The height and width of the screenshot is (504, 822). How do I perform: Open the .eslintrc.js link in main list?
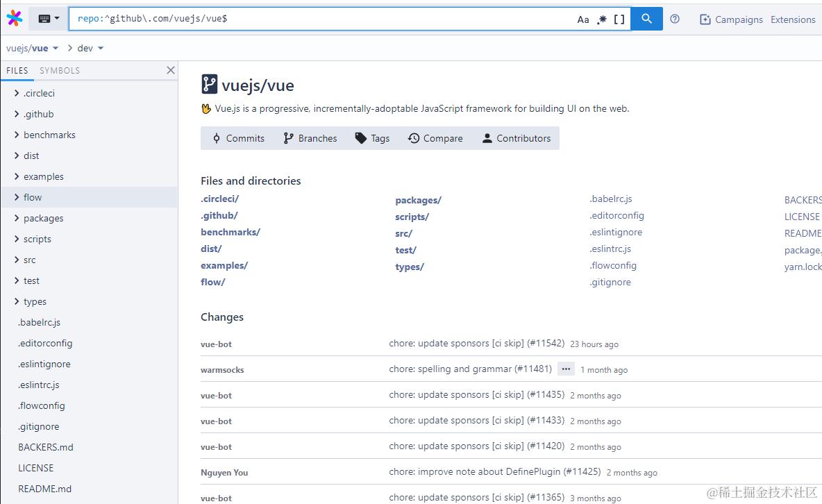point(610,249)
